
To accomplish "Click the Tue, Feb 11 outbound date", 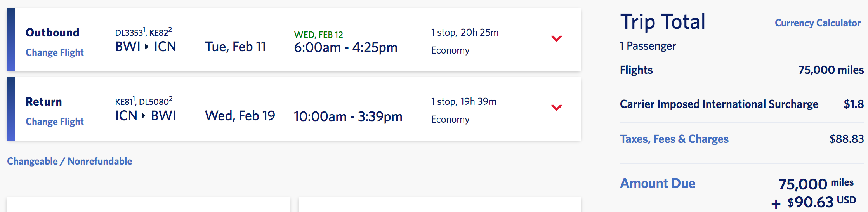I will (235, 47).
